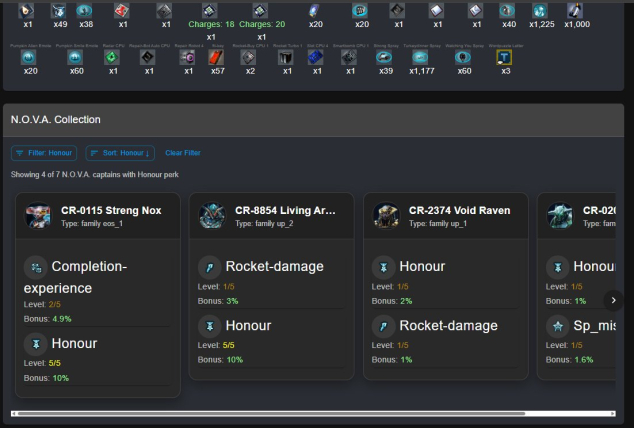Click the inventory item with quantity x1,000
634x428 pixels.
click(576, 11)
